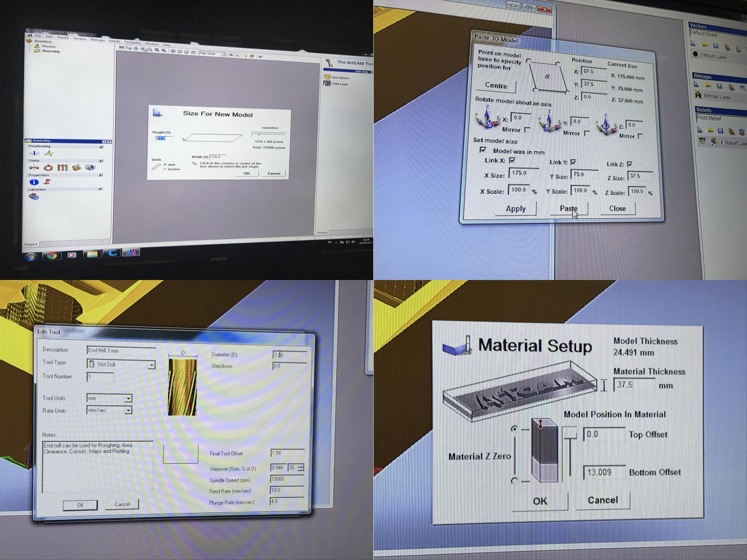Select the centre origin radio in Paste 3D Model
This screenshot has width=747, height=560.
pyautogui.click(x=548, y=77)
